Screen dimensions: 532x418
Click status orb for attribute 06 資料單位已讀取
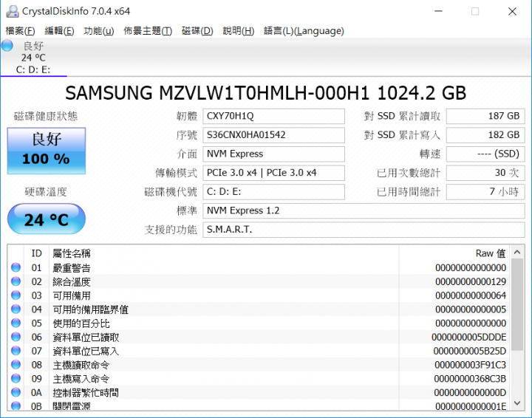point(16,337)
